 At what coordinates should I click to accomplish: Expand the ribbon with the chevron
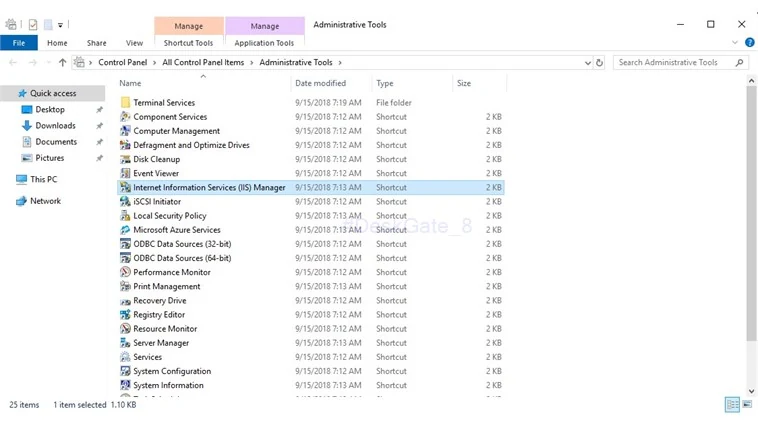[735, 43]
